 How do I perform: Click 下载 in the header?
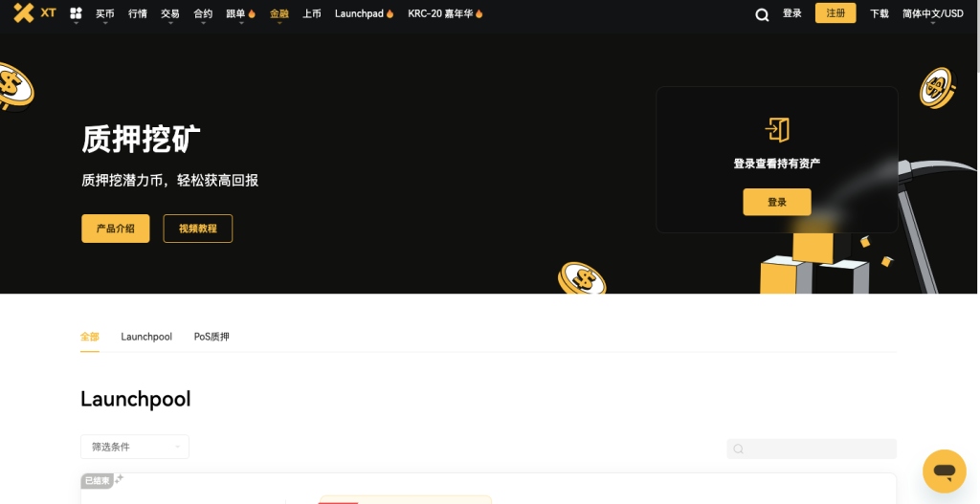tap(880, 13)
